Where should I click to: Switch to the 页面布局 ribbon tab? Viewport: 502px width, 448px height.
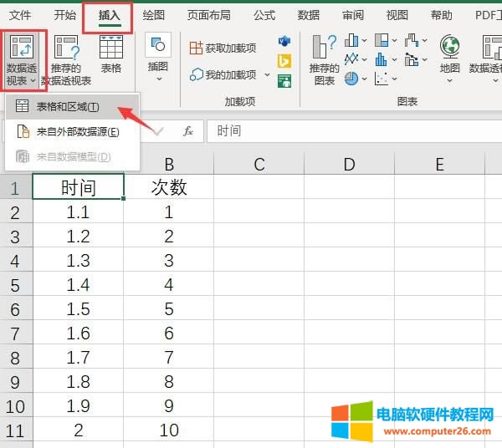tap(208, 15)
